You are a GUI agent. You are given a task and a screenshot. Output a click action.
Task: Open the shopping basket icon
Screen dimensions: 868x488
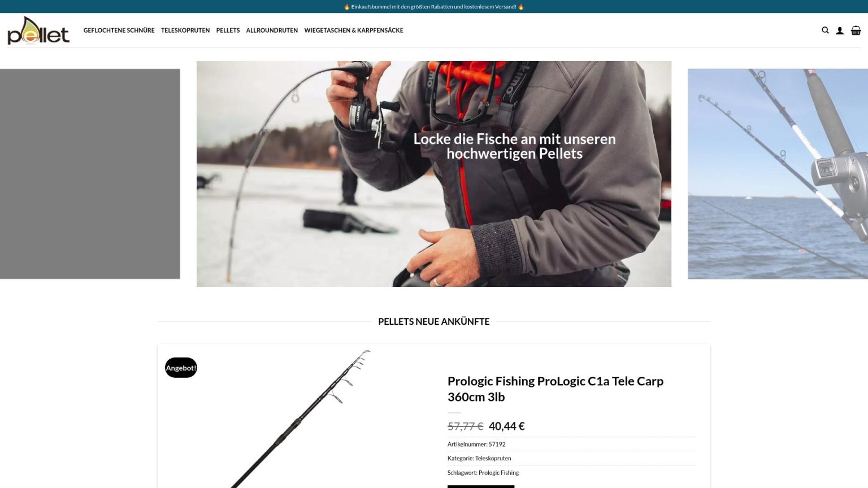(856, 30)
